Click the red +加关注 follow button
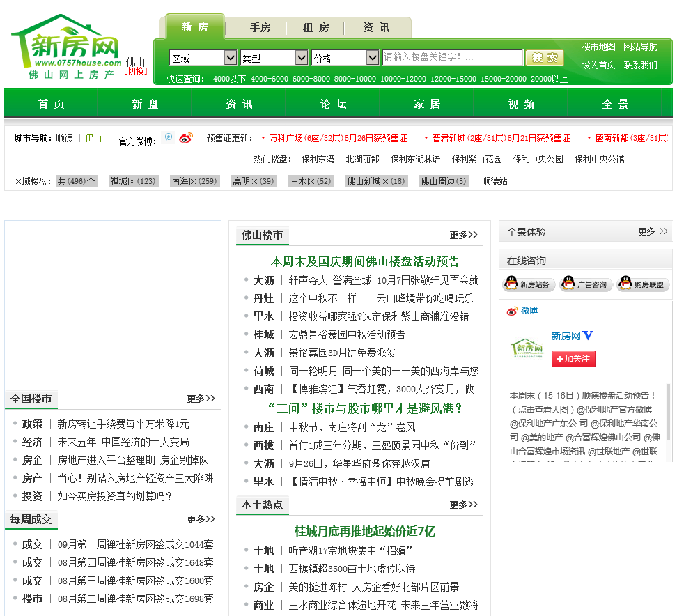 click(573, 359)
